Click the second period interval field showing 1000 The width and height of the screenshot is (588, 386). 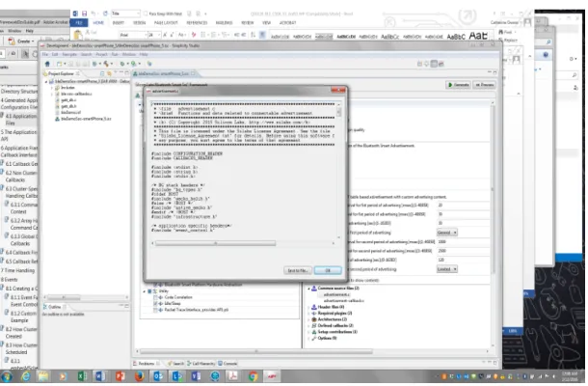pyautogui.click(x=463, y=242)
